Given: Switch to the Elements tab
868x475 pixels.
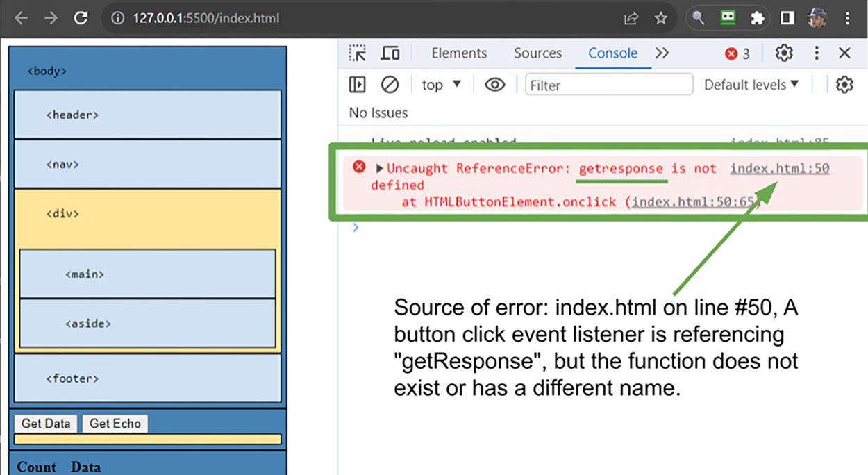Looking at the screenshot, I should pos(459,53).
